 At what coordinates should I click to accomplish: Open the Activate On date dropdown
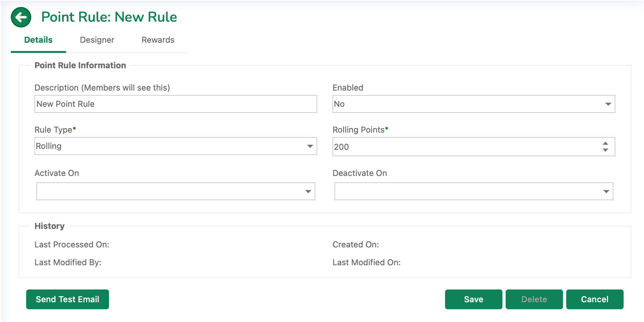[x=308, y=192]
